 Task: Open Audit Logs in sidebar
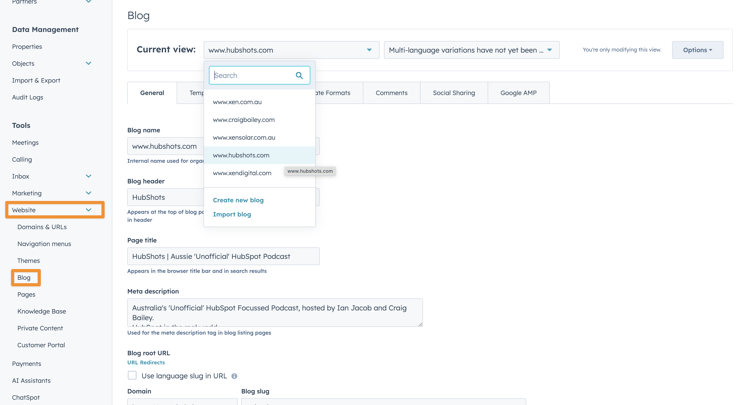click(27, 97)
